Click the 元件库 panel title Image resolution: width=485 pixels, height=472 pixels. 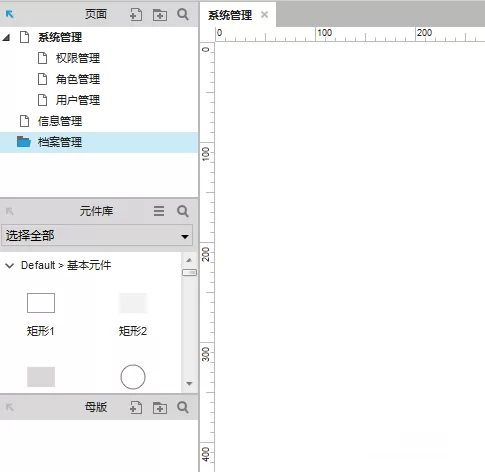click(x=96, y=211)
